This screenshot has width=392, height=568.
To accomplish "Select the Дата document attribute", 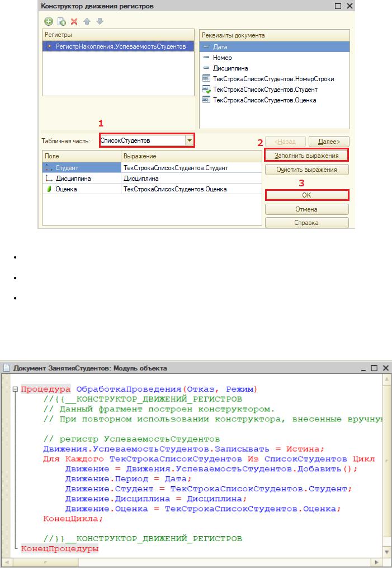I will point(220,47).
